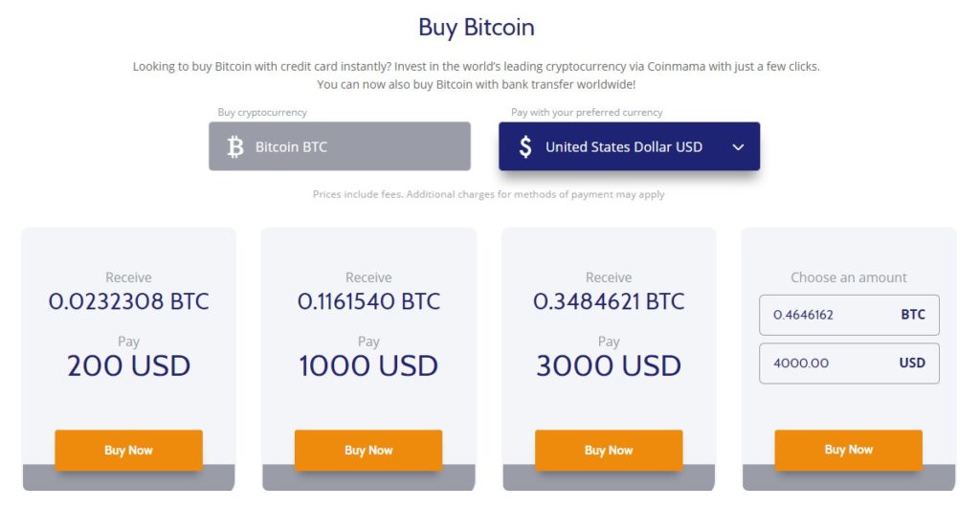Screen dimensions: 980x530
Task: Edit the 4000.00 USD amount field
Action: point(850,364)
